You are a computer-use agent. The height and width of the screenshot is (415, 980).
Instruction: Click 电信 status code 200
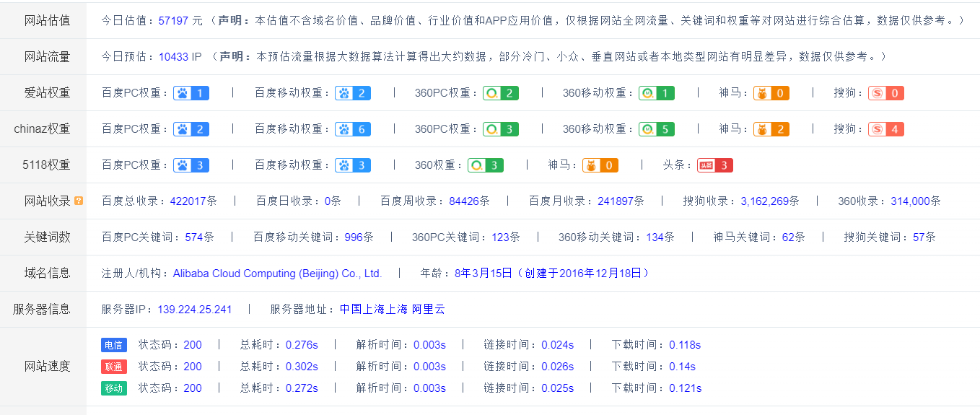coord(193,345)
